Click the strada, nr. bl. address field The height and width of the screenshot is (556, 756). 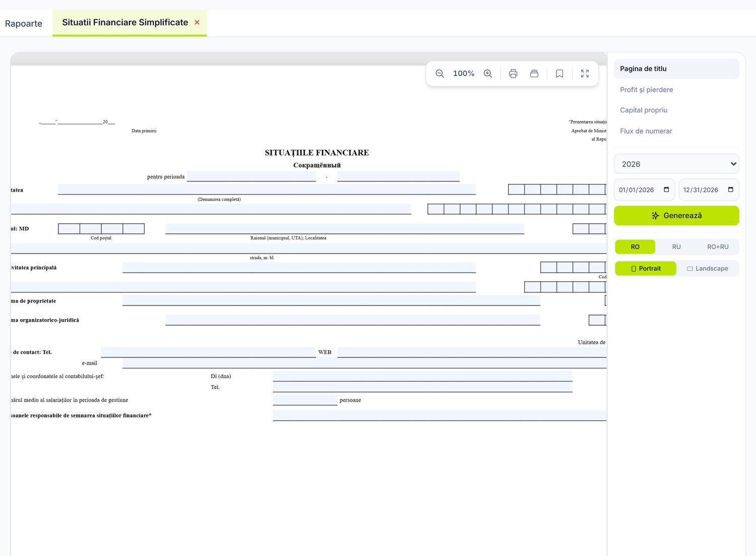pyautogui.click(x=308, y=249)
